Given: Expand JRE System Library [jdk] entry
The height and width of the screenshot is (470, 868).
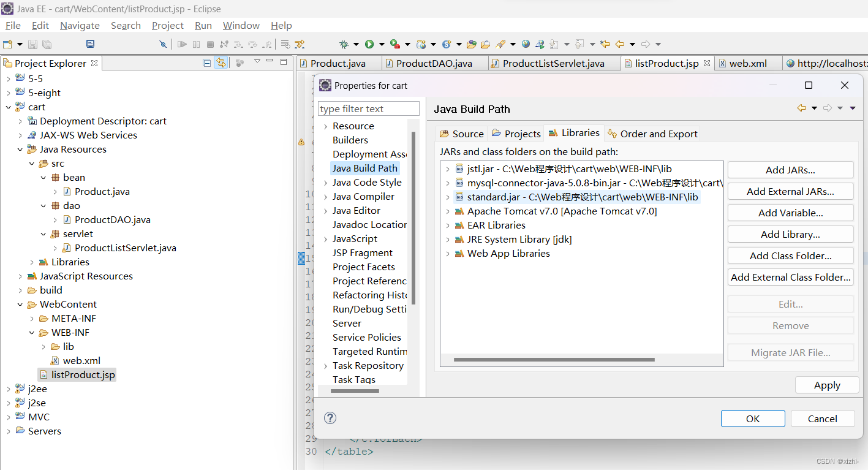Looking at the screenshot, I should click(448, 239).
